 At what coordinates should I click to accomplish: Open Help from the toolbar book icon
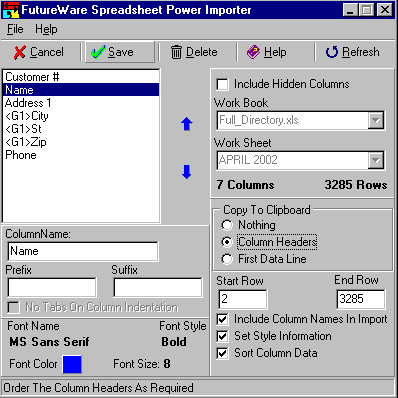(267, 52)
